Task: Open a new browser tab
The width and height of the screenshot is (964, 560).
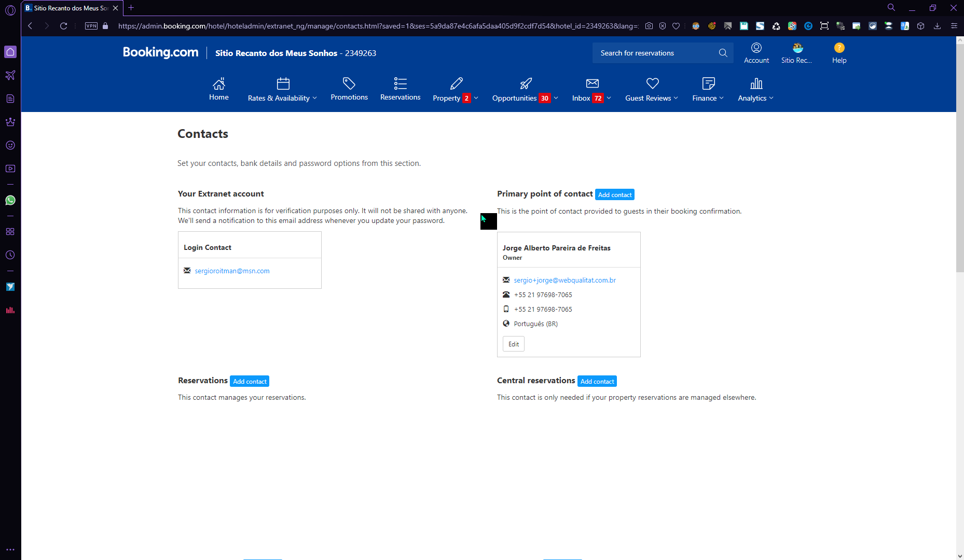Action: coord(131,8)
